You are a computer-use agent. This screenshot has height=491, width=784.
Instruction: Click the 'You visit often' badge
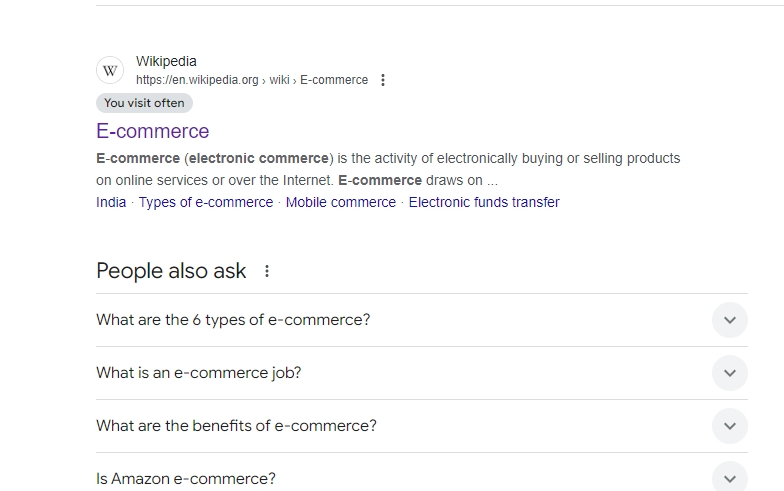[x=144, y=103]
